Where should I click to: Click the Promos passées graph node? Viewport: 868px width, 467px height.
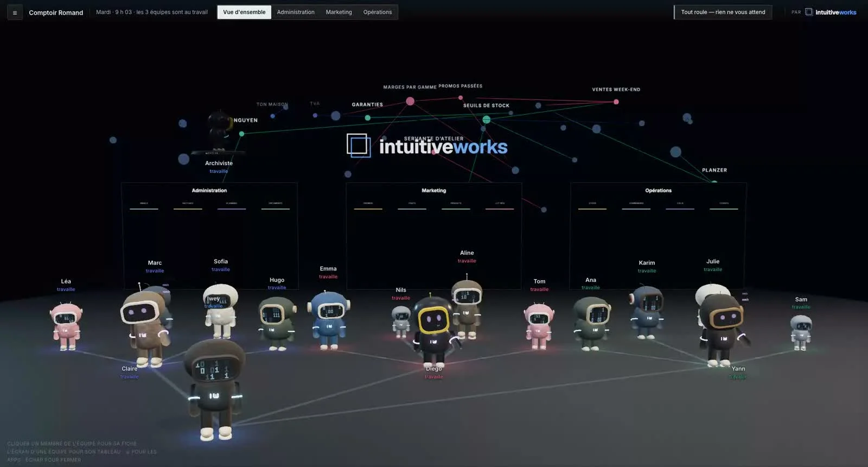461,98
